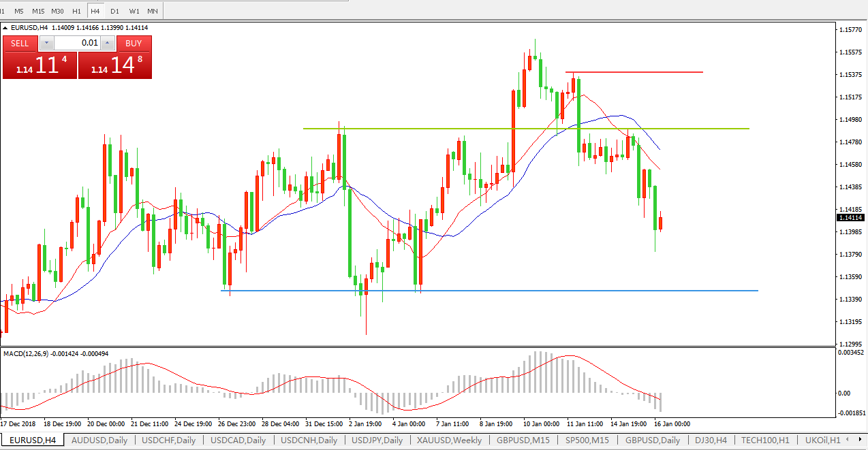
Task: Switch to the D1 daily timeframe
Action: [x=114, y=12]
